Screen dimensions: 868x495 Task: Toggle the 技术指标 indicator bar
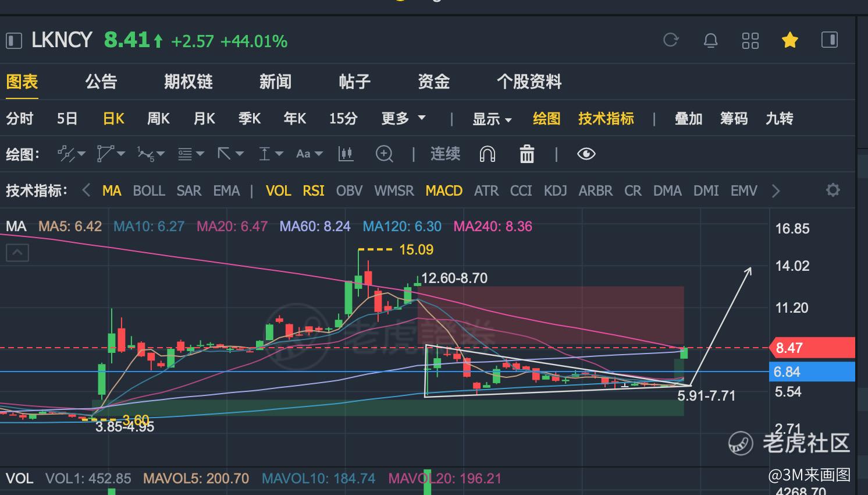click(x=606, y=119)
